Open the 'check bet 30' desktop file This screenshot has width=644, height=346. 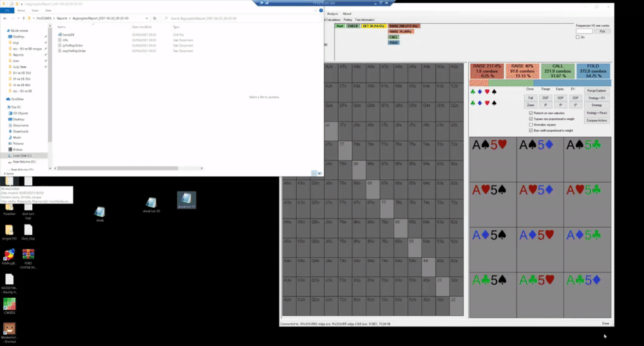click(x=151, y=205)
